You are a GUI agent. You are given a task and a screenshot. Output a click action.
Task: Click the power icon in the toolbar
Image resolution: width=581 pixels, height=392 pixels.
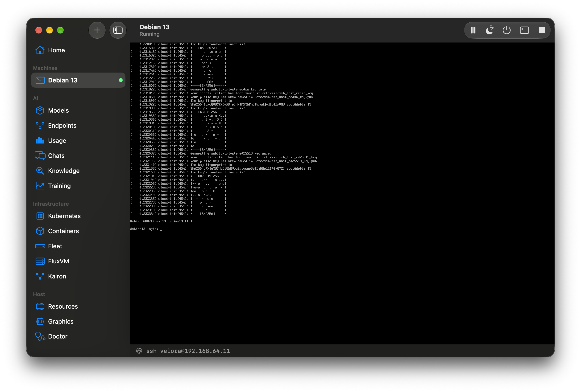[506, 30]
